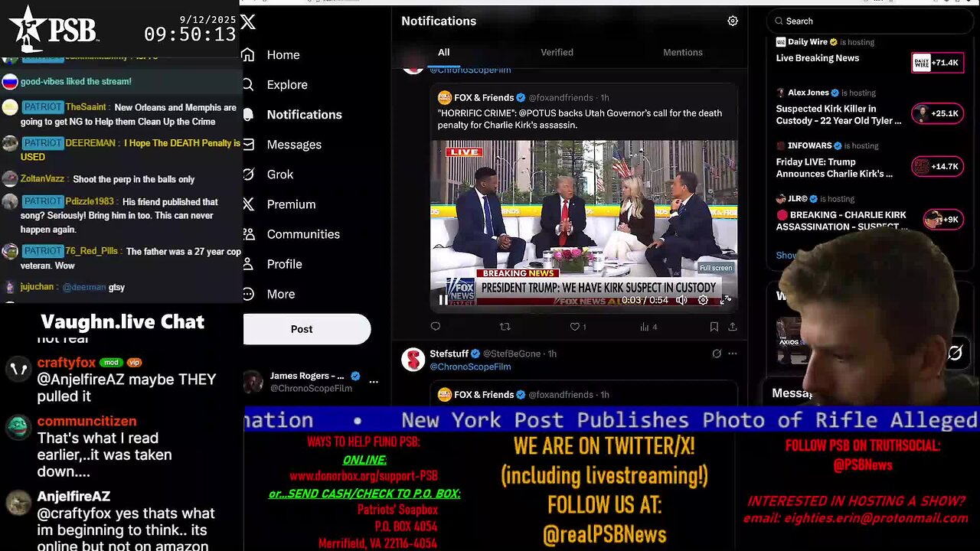Screen dimensions: 980x551
Task: Click @deerman mention in jujuchan message
Action: 84,288
